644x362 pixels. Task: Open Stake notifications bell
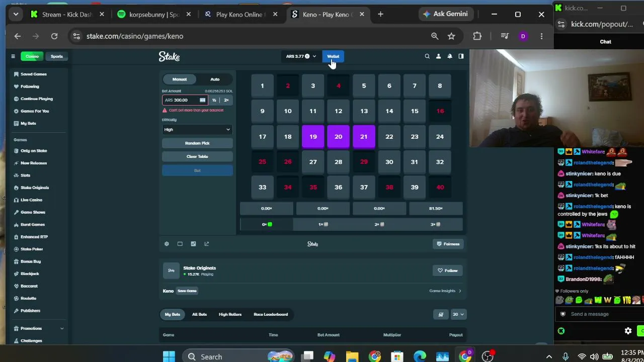450,56
